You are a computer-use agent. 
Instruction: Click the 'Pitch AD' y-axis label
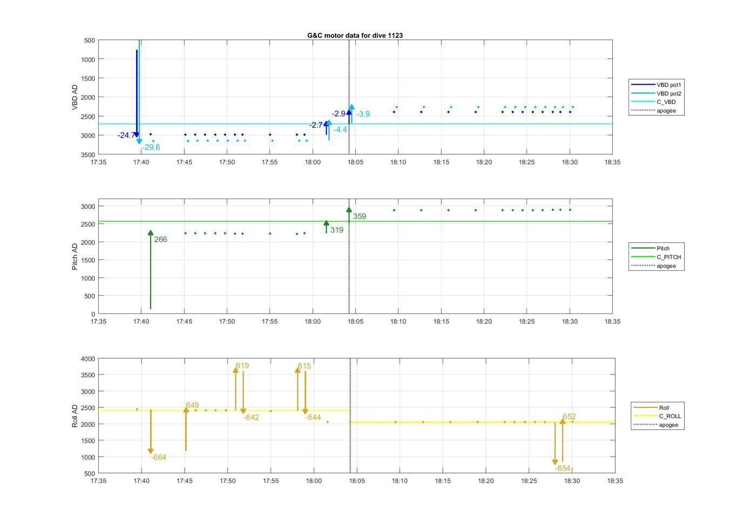pos(75,256)
